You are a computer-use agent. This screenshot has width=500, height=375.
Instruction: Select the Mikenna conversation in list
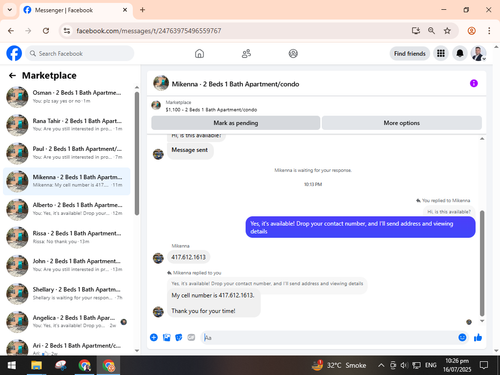pos(67,181)
